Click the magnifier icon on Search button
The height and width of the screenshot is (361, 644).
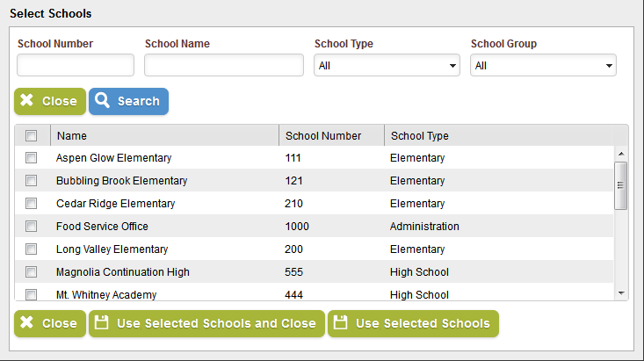point(103,101)
